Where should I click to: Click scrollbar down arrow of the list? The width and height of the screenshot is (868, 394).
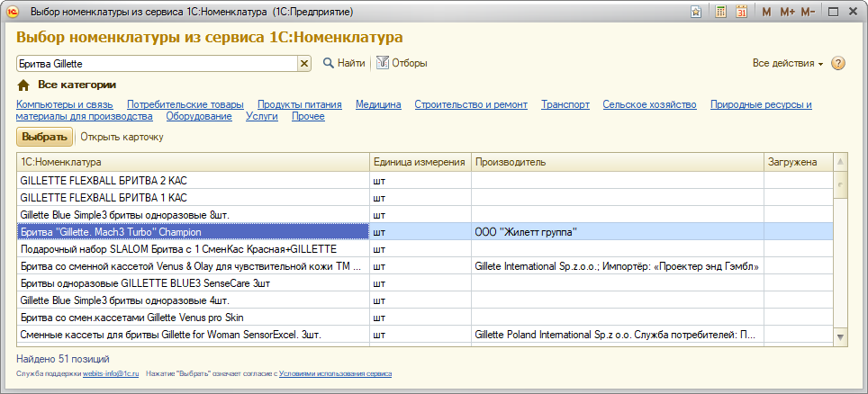pos(840,336)
